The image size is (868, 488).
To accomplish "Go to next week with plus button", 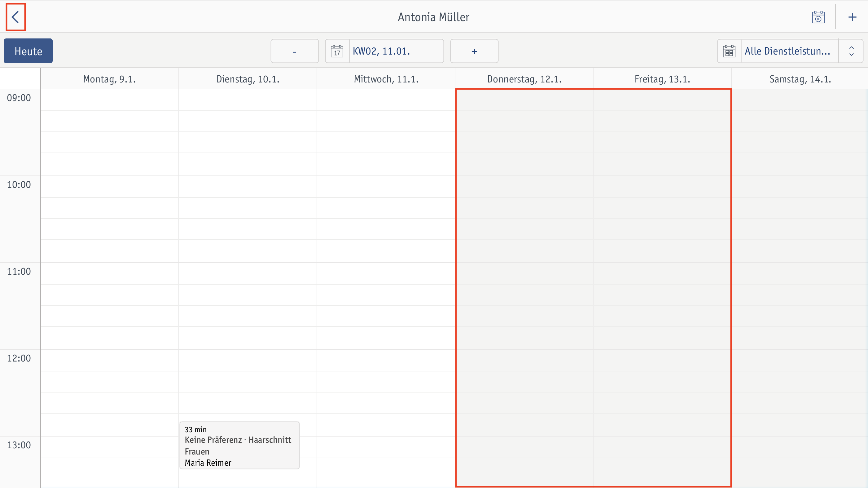I will coord(474,51).
